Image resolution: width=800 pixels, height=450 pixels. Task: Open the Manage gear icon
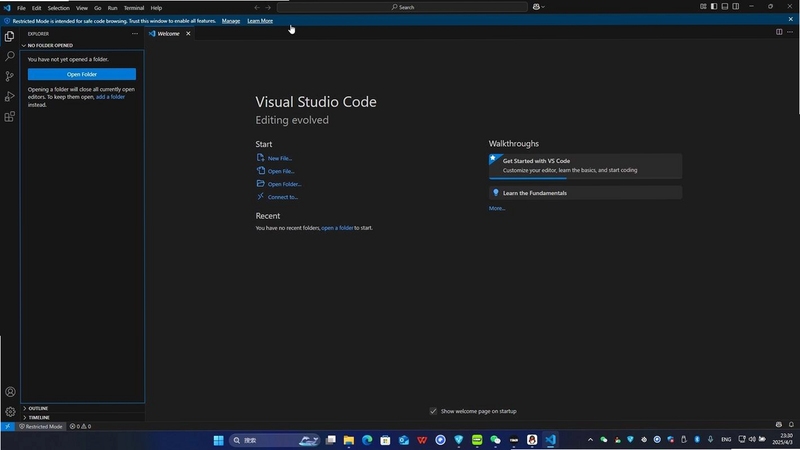tap(10, 412)
